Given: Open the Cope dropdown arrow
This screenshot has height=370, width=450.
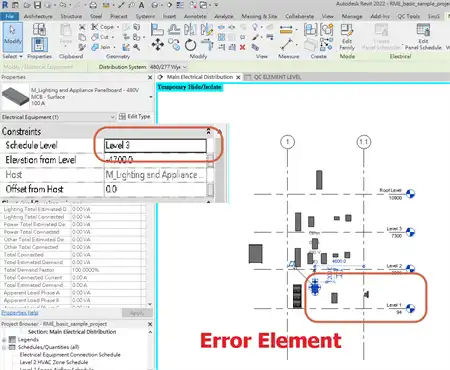Looking at the screenshot, I should click(118, 27).
